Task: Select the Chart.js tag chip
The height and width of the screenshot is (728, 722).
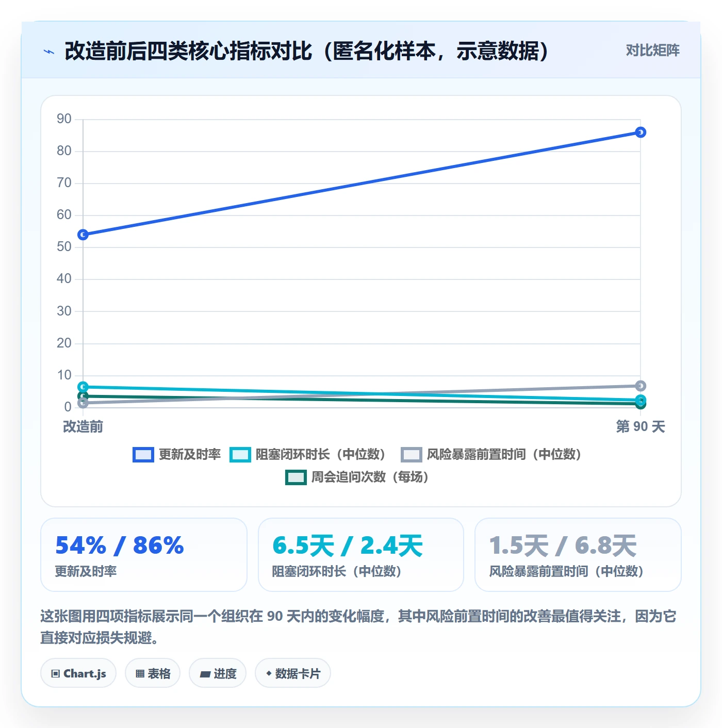Action: [78, 673]
